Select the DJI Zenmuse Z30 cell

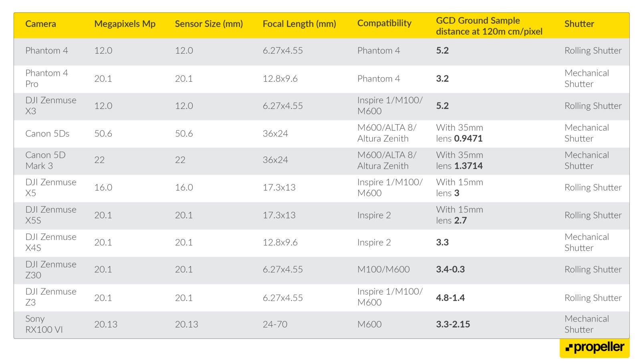pyautogui.click(x=50, y=270)
